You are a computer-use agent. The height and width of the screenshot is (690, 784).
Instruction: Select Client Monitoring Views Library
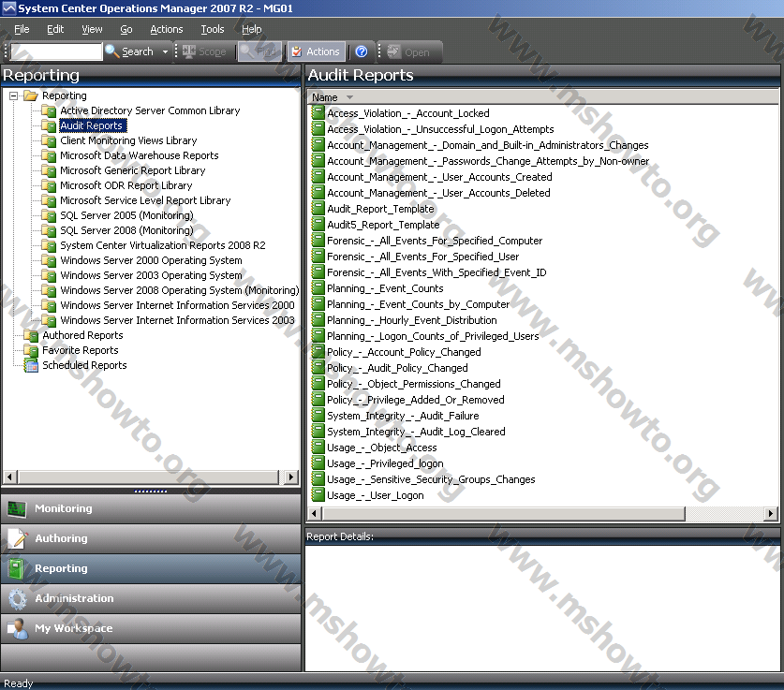coord(128,140)
